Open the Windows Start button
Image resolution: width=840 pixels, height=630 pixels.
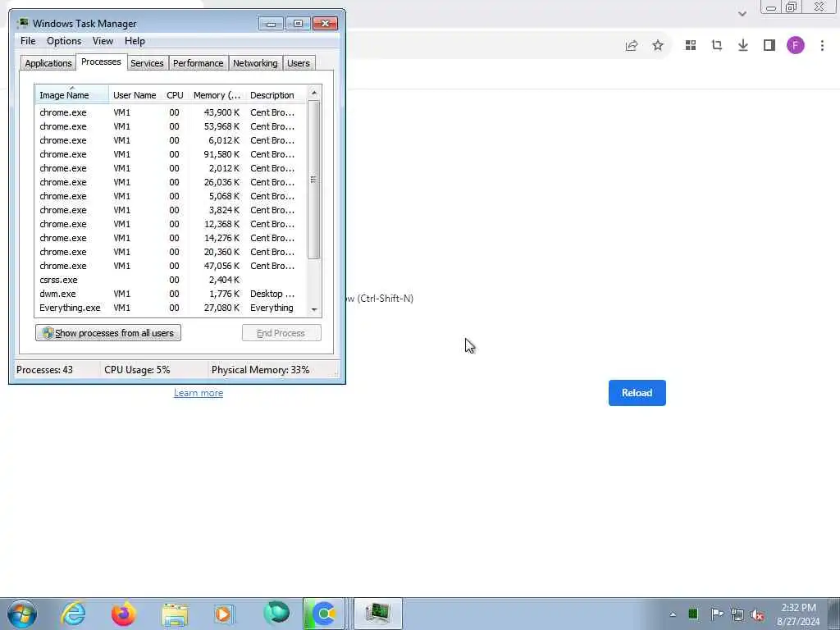[x=22, y=614]
